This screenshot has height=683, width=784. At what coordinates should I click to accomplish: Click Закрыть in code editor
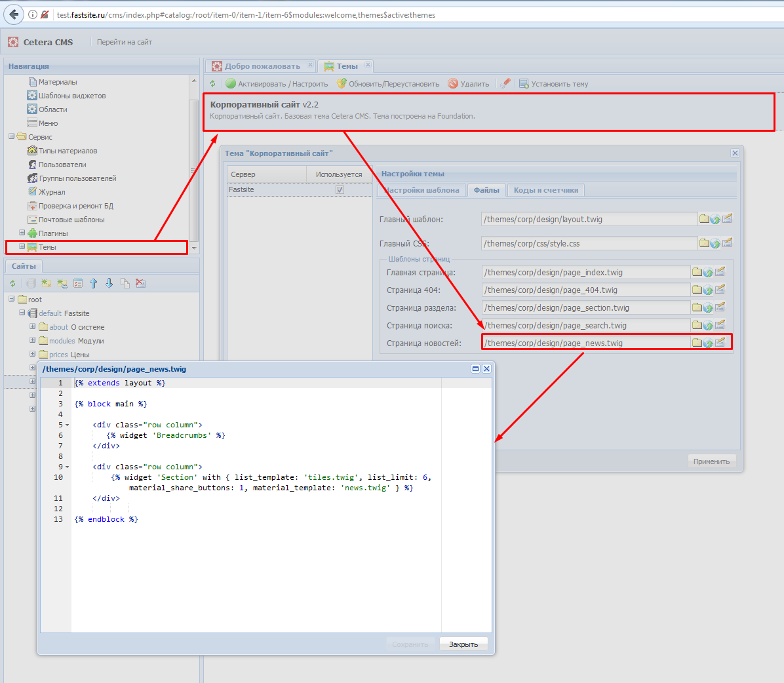click(463, 644)
